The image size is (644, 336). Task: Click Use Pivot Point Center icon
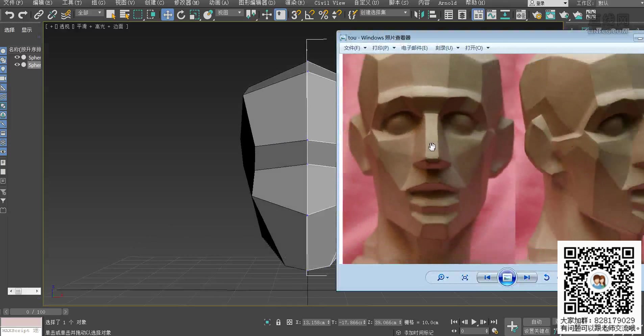tap(251, 15)
